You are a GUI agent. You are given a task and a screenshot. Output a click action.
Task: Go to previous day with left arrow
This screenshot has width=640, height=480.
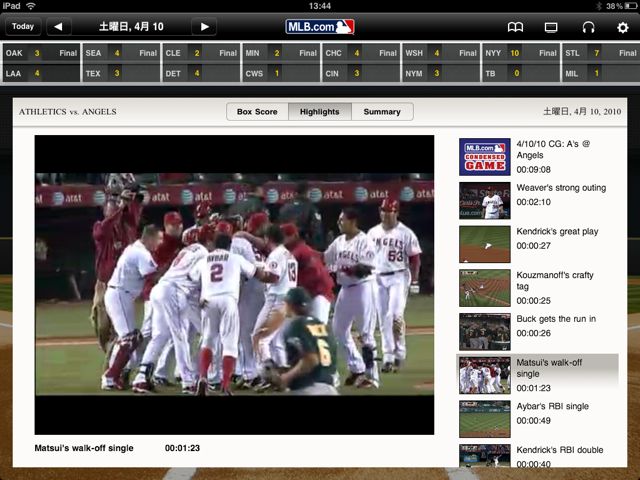[59, 27]
